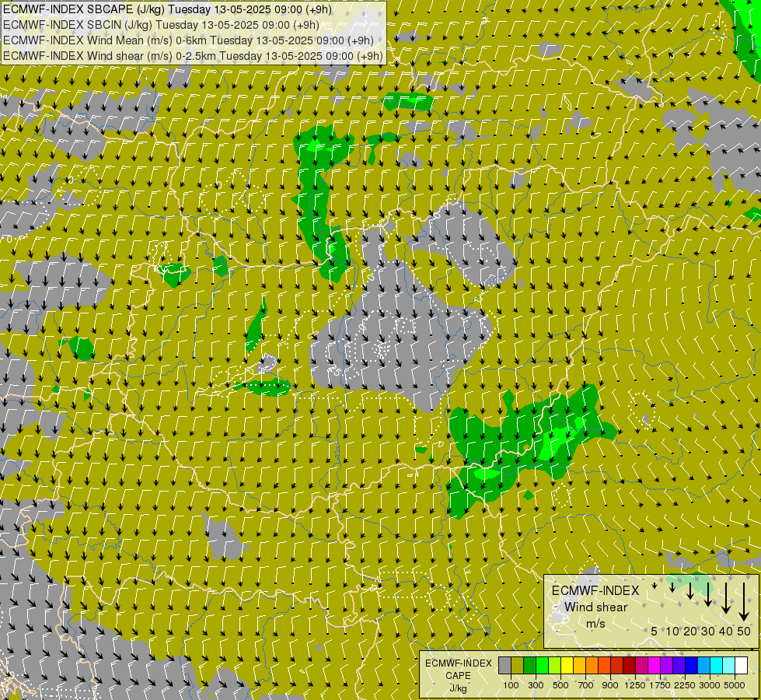Click the CAPE word in the color legend

(458, 676)
